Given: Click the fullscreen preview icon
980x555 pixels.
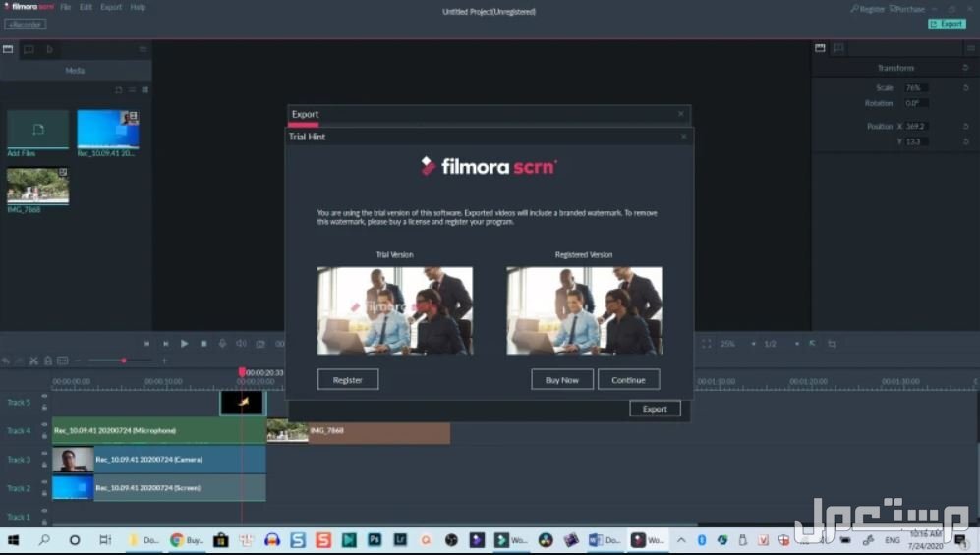Looking at the screenshot, I should 707,344.
